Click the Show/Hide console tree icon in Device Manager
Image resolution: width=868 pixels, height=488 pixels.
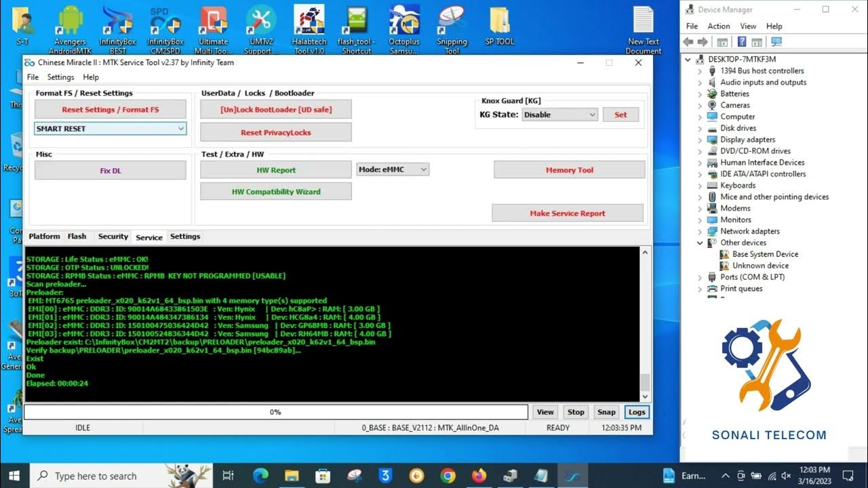pos(723,42)
